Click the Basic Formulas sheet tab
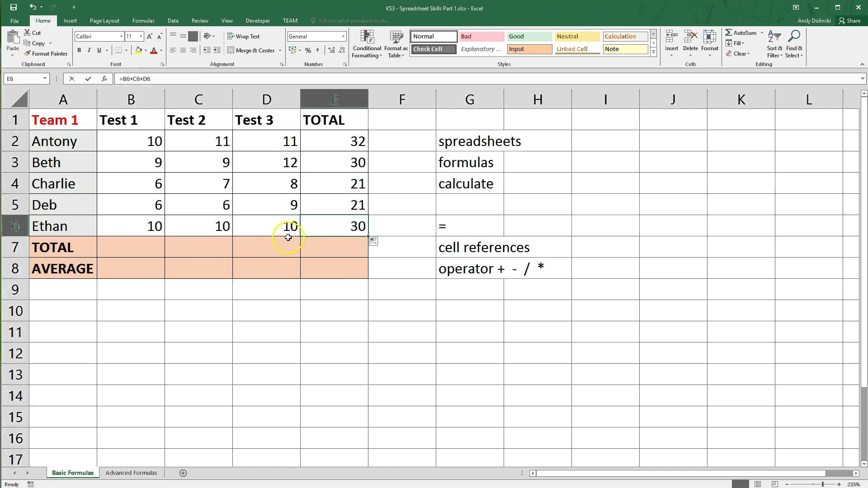 tap(73, 473)
